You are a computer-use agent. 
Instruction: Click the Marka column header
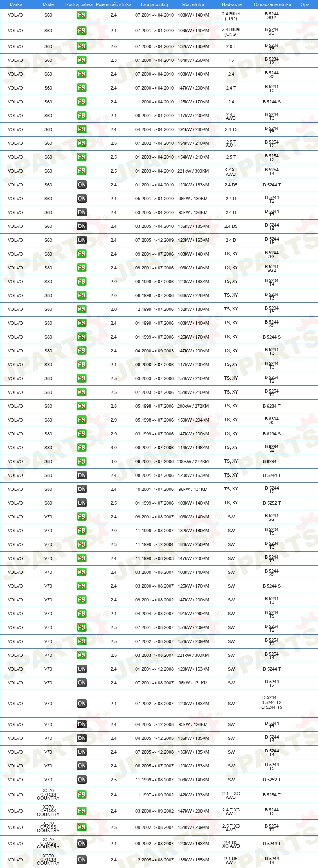[16, 4]
